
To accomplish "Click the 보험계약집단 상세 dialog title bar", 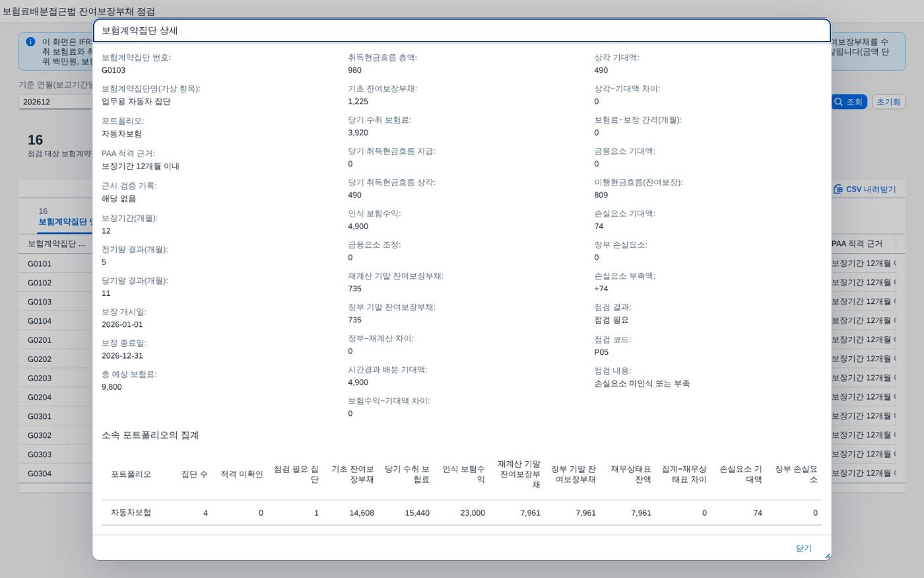I will pyautogui.click(x=462, y=30).
